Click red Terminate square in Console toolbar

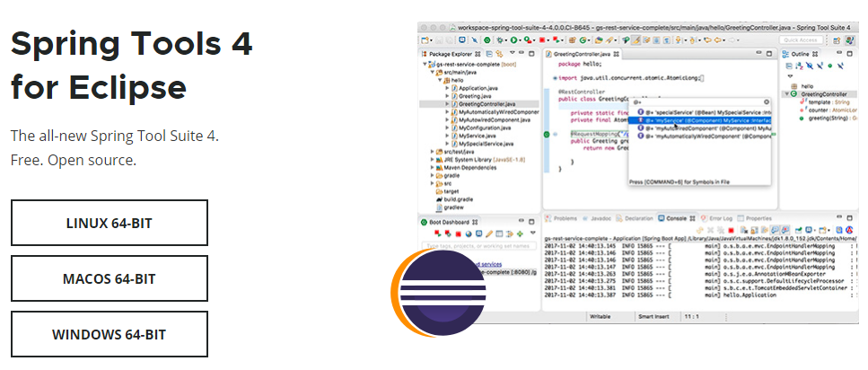click(x=731, y=230)
